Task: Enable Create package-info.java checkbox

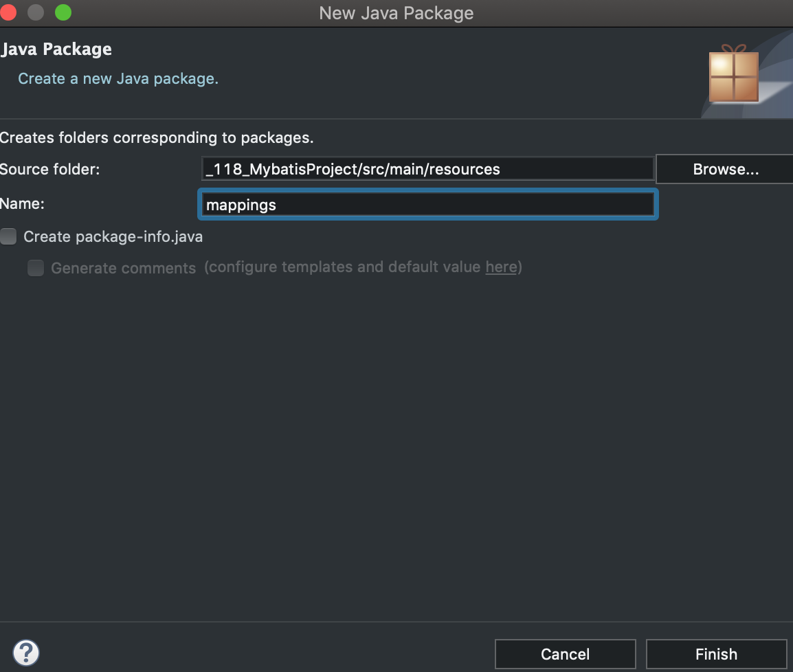Action: click(8, 236)
